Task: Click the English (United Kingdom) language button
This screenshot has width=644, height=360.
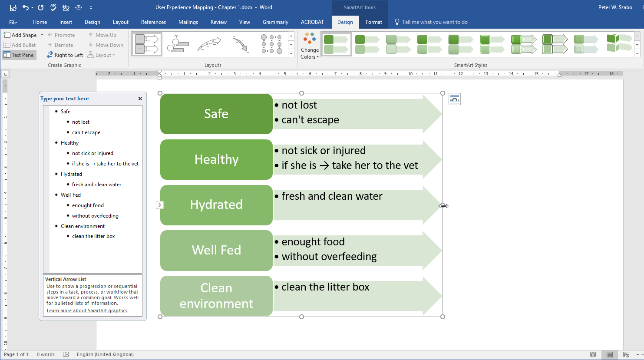Action: [105, 354]
